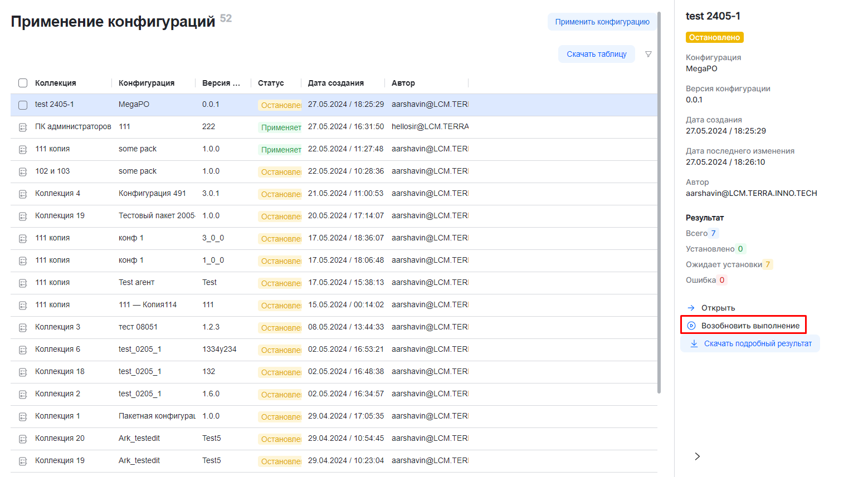868x477 pixels.
Task: Click the row icon beside Коллекция 20
Action: [23, 439]
